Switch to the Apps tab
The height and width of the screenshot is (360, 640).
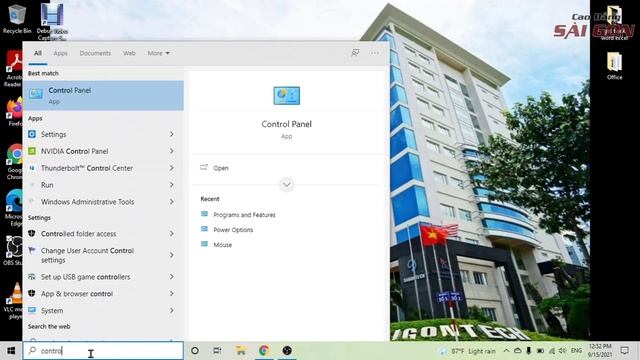pyautogui.click(x=60, y=53)
